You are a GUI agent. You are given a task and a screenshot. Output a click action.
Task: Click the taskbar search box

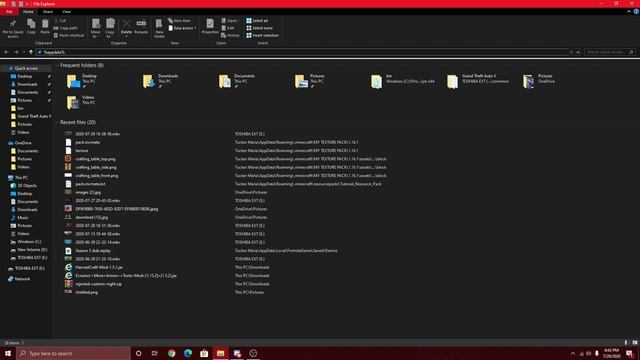click(74, 353)
